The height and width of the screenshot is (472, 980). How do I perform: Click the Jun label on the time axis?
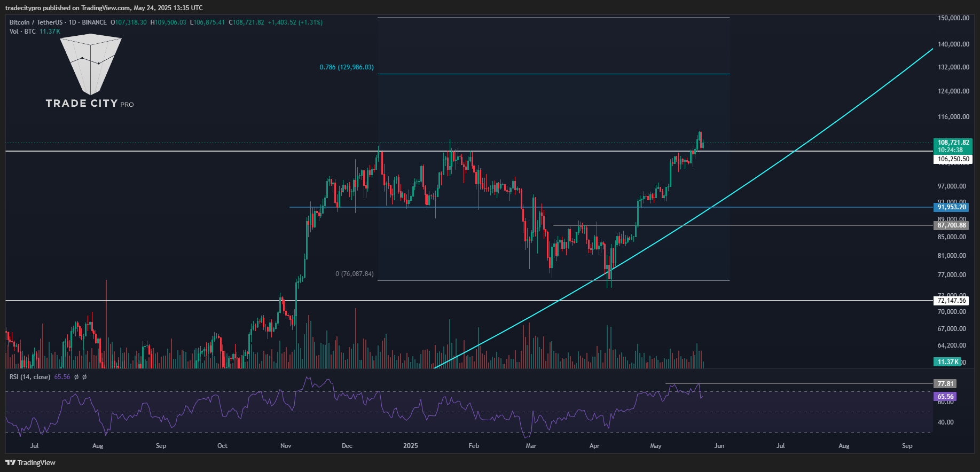(719, 446)
